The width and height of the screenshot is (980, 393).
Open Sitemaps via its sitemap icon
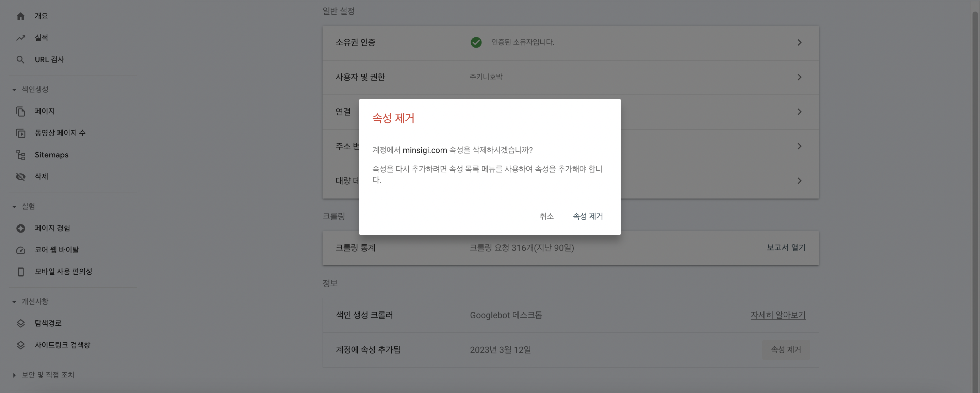[20, 155]
